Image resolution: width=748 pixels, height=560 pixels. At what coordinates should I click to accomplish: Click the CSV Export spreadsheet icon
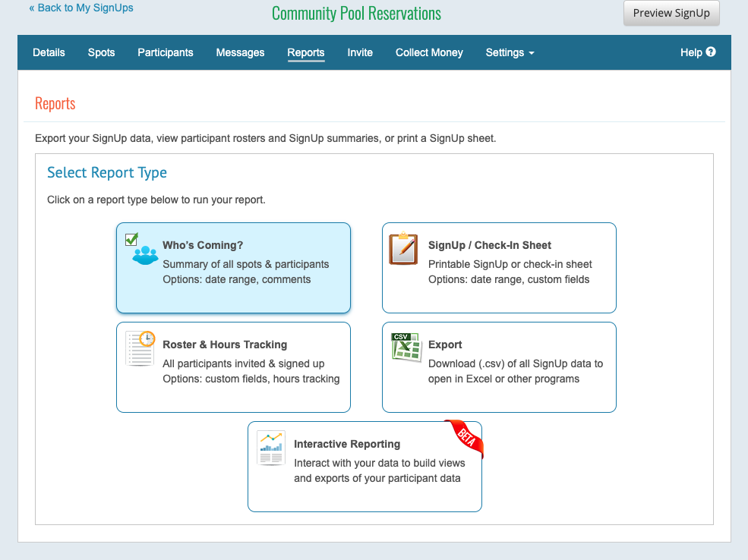(405, 348)
